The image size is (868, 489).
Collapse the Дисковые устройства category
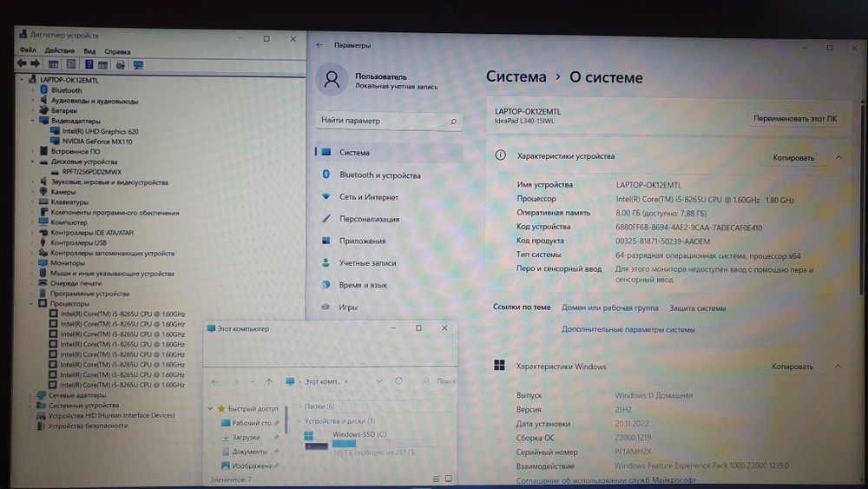pyautogui.click(x=32, y=162)
